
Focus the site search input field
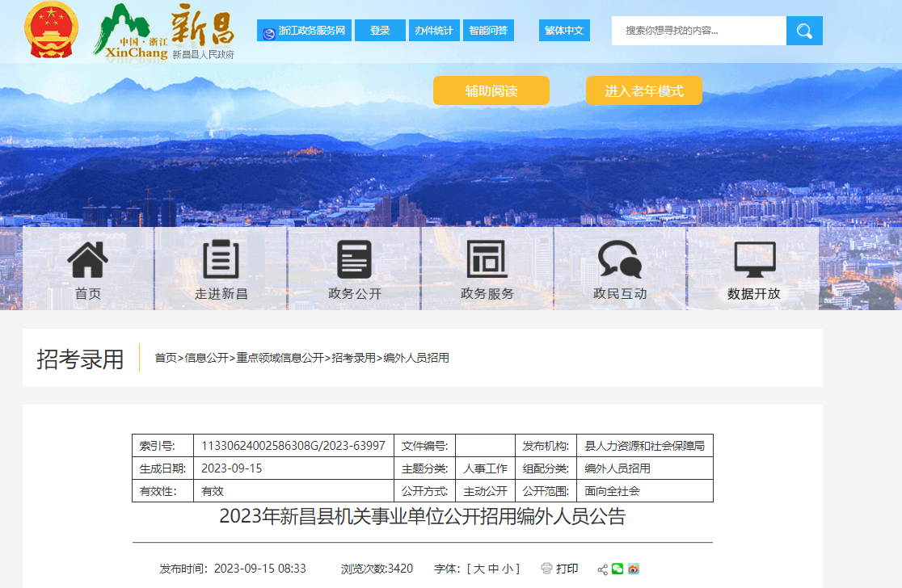pos(699,31)
